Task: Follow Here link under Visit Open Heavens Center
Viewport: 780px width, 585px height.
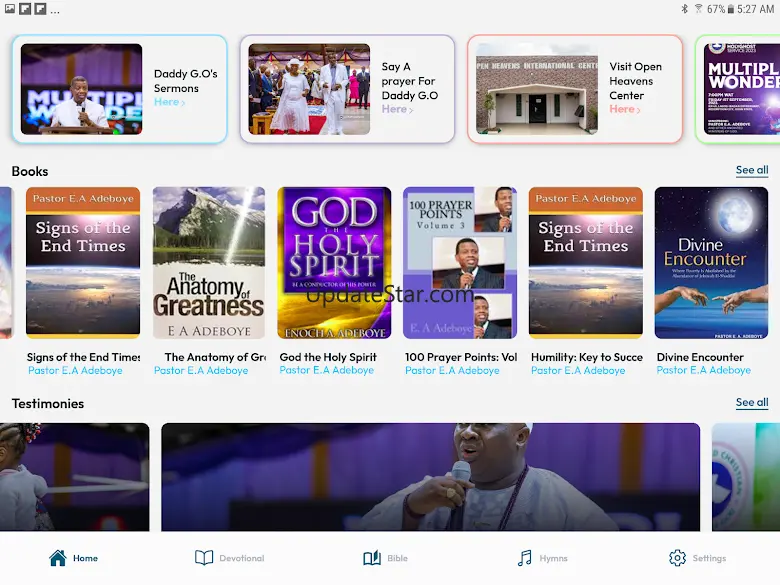Action: point(624,109)
